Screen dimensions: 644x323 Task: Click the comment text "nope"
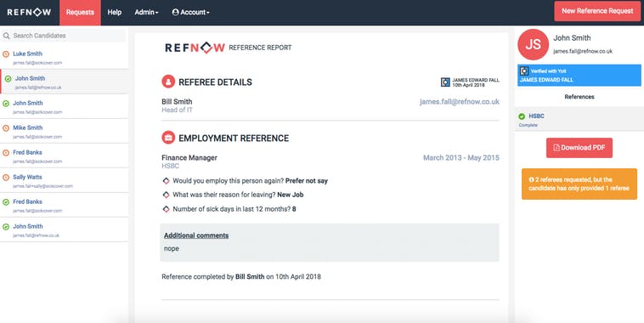tap(172, 248)
